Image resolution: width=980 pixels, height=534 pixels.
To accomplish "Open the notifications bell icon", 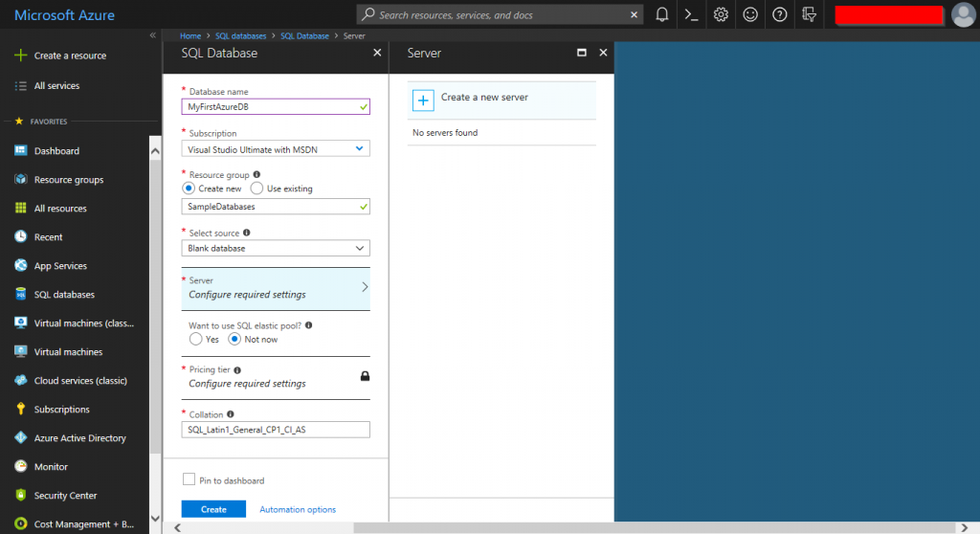I will tap(662, 14).
